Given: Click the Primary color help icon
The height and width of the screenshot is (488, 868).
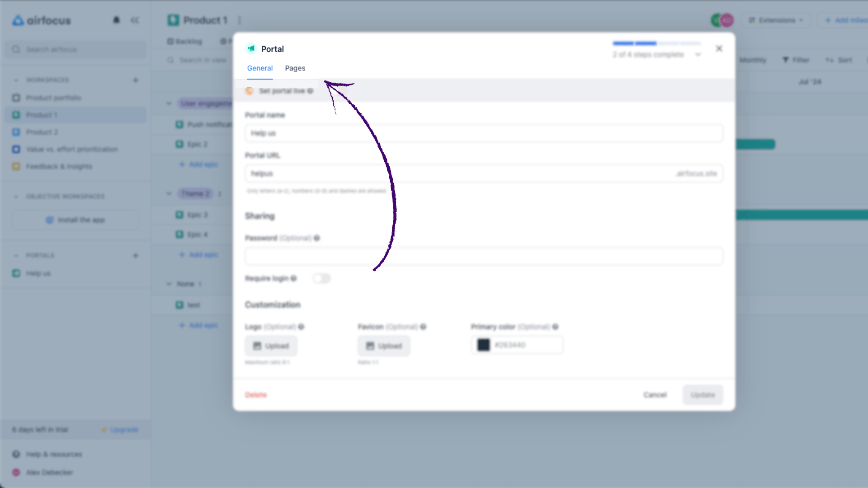Looking at the screenshot, I should tap(555, 327).
